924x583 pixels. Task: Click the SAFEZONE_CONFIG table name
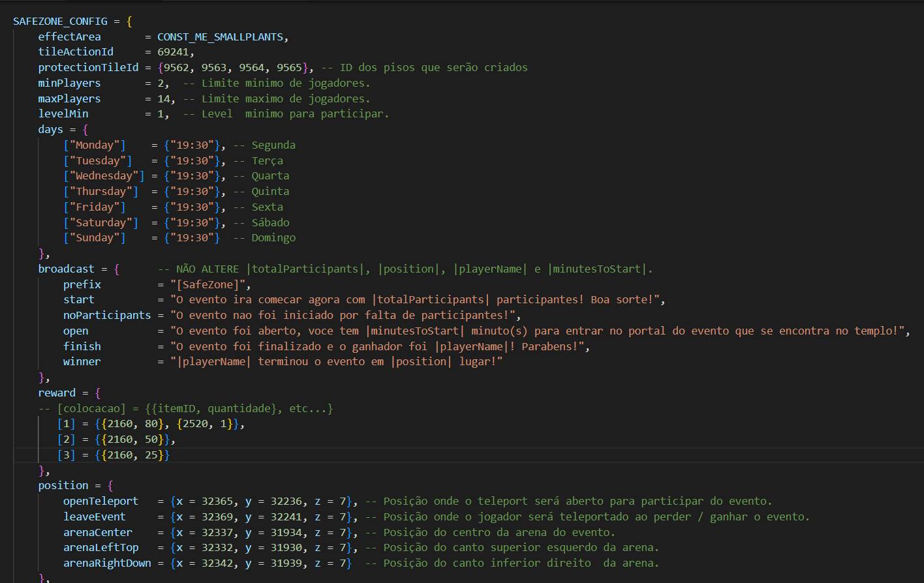(60, 22)
